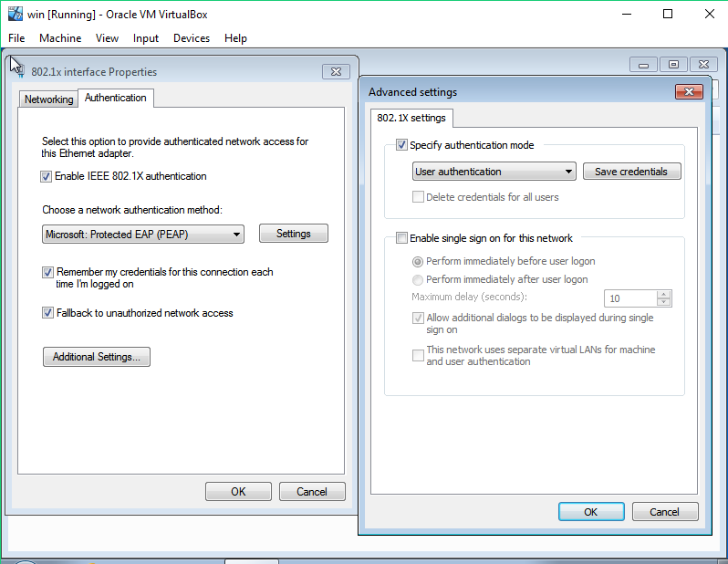Check separate virtual LANs option
This screenshot has width=728, height=564.
click(x=418, y=355)
